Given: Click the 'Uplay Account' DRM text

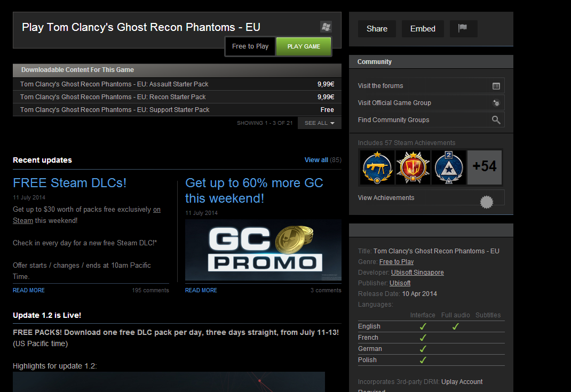Looking at the screenshot, I should [462, 382].
